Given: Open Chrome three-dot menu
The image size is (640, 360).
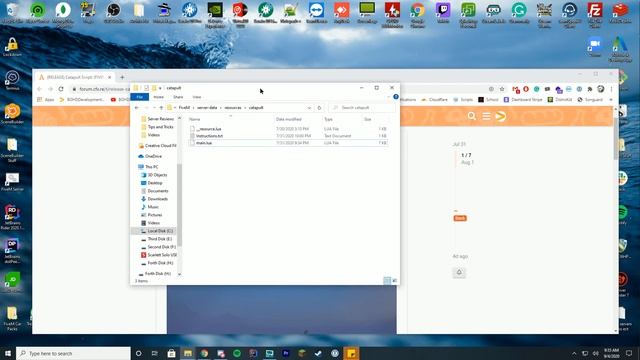Looking at the screenshot, I should 611,89.
